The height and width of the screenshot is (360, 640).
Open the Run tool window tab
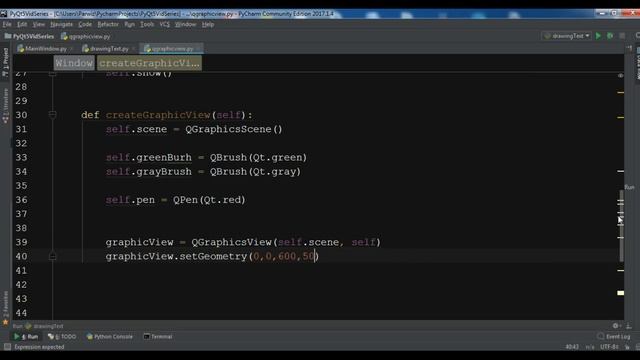tap(26, 337)
